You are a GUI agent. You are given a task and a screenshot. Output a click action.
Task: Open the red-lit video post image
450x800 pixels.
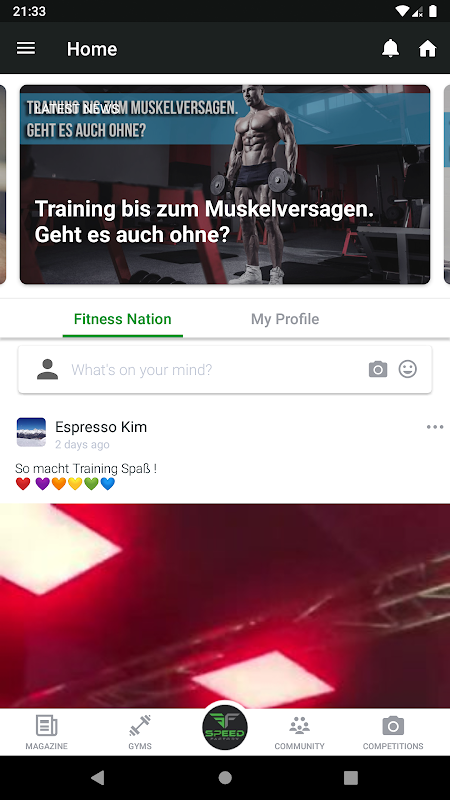225,606
